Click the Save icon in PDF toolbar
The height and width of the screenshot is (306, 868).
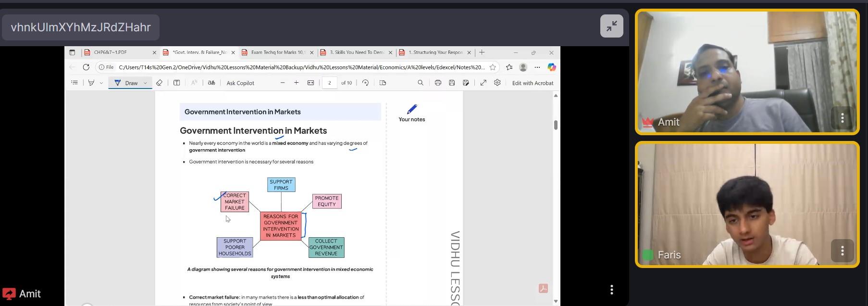tap(452, 83)
